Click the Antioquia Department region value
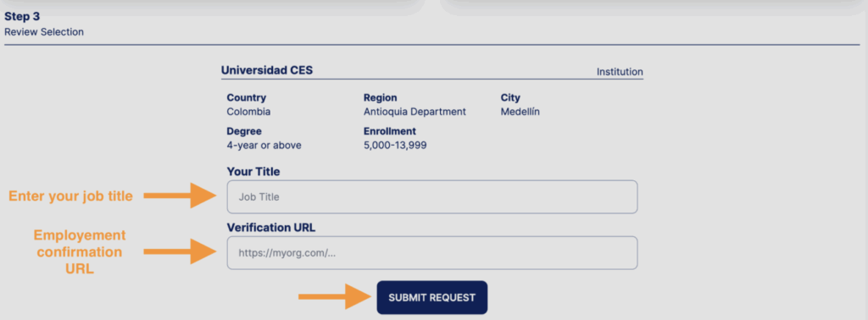 (x=415, y=112)
